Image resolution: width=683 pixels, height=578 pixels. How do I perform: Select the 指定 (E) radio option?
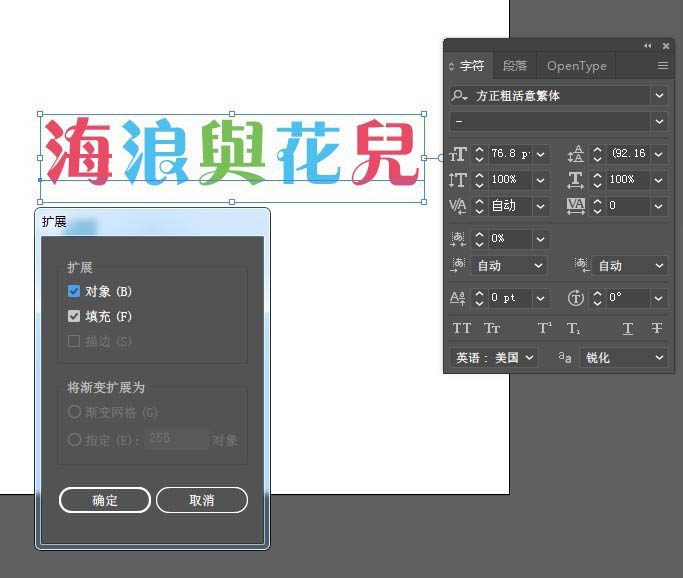coord(74,439)
